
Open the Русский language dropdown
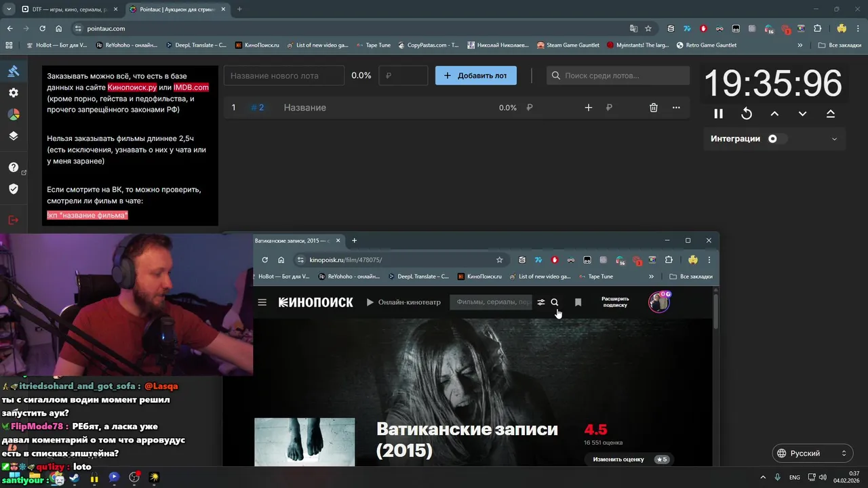coord(812,453)
